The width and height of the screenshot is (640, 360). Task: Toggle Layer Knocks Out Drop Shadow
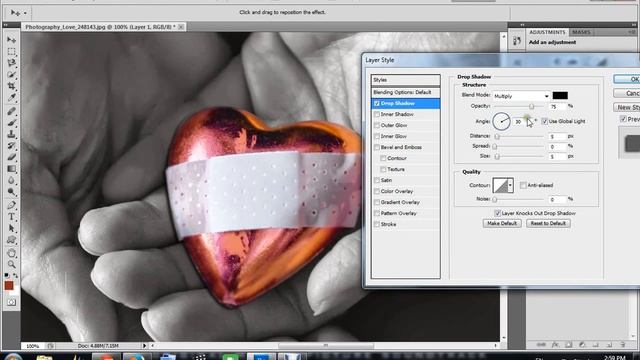point(497,213)
